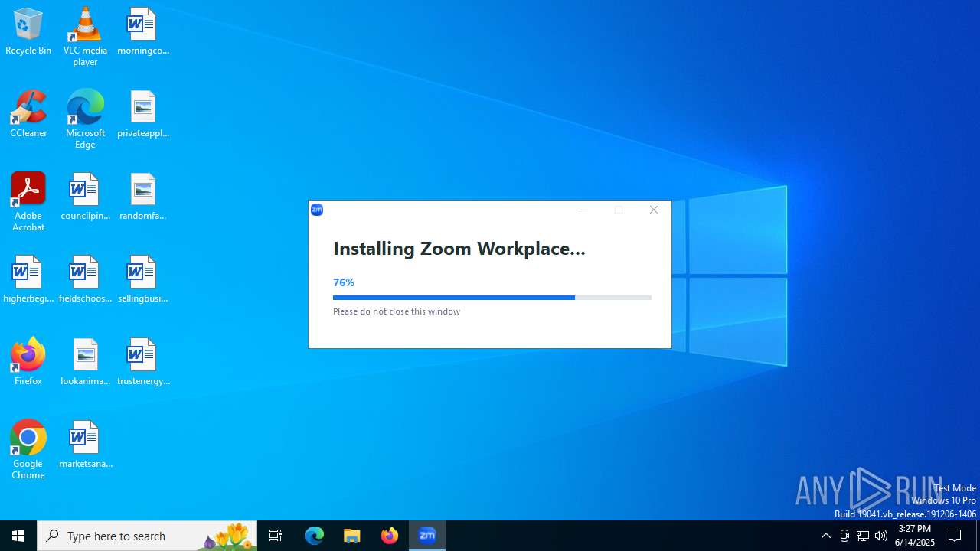Click the Meet Now tray icon

(844, 536)
